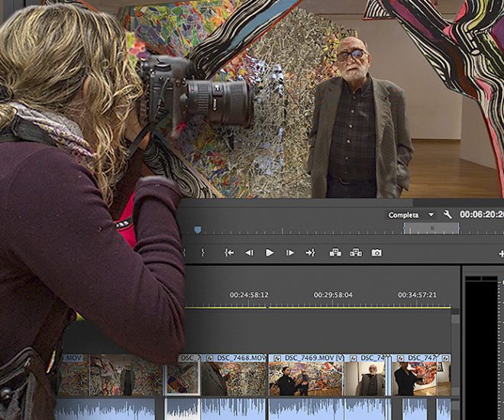Select the white-bordered DSC_ clip thumbnail
The height and width of the screenshot is (420, 504).
pos(183,375)
